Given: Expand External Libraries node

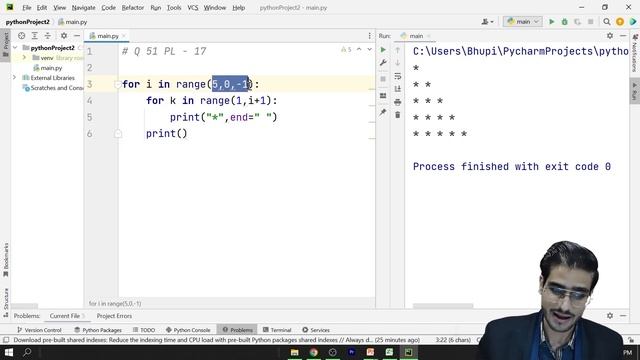Looking at the screenshot, I should pos(15,78).
